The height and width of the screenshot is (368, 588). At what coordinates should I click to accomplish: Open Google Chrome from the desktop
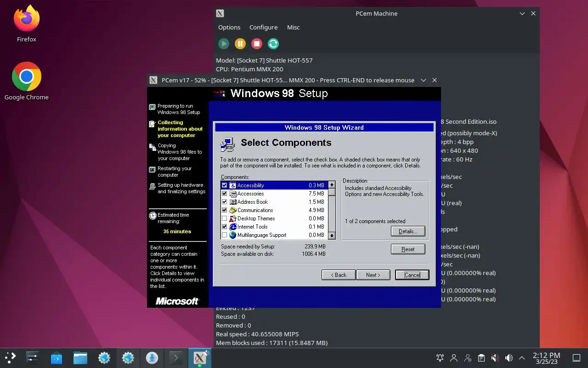tap(27, 81)
